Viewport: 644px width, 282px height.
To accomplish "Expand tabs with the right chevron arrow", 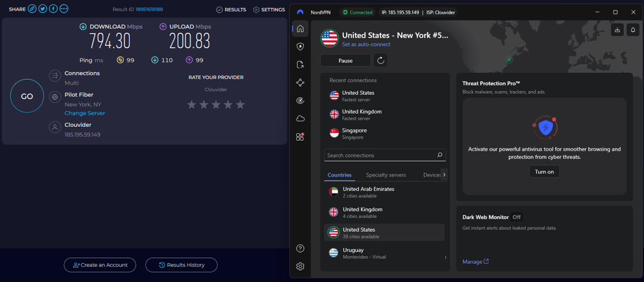I will tap(444, 175).
